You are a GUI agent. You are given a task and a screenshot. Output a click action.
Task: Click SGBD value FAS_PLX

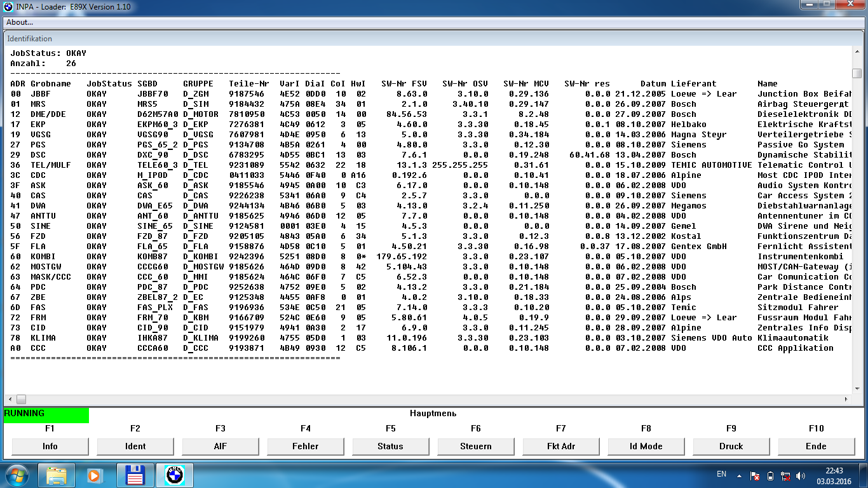(x=155, y=308)
